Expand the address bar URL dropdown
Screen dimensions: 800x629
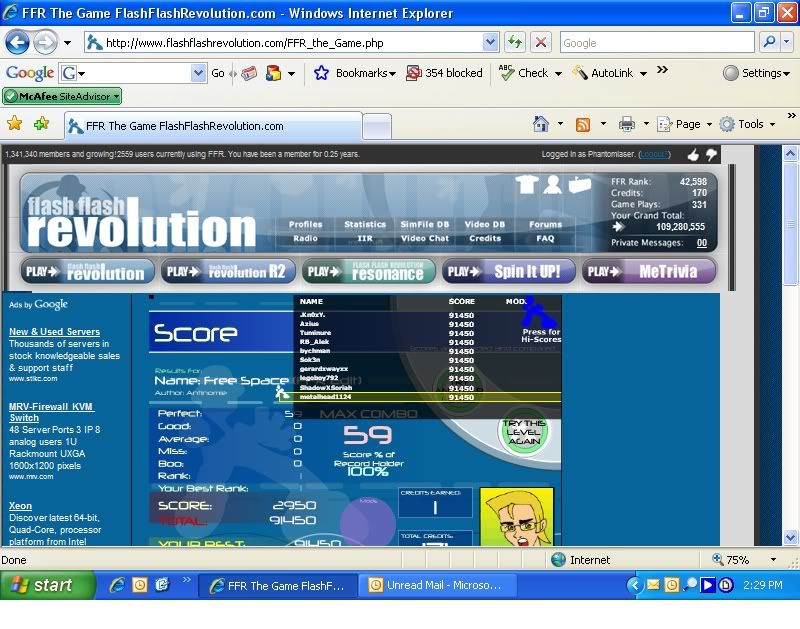tap(490, 43)
